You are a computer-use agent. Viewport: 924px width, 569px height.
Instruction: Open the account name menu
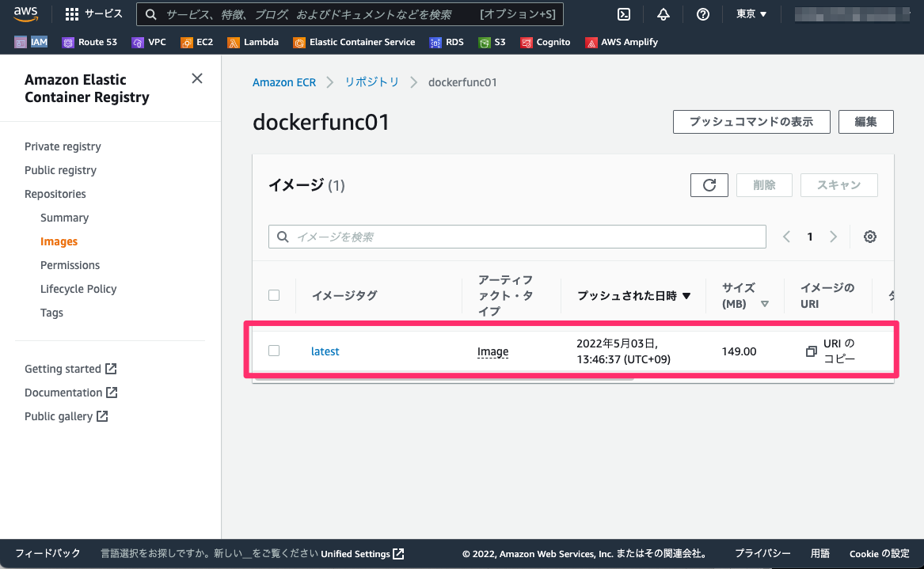854,14
